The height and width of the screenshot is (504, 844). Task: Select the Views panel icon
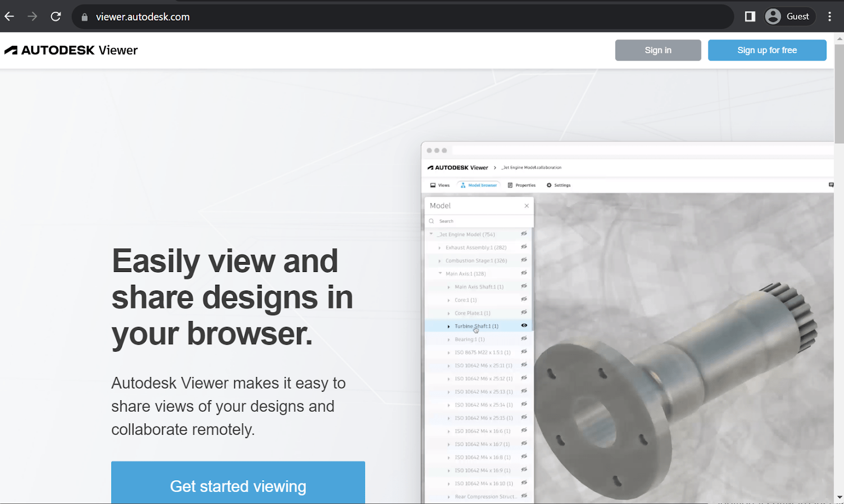[439, 185]
